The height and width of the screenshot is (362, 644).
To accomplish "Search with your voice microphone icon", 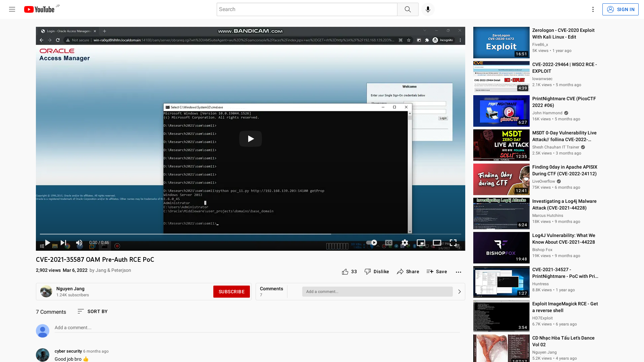I will 428,9.
